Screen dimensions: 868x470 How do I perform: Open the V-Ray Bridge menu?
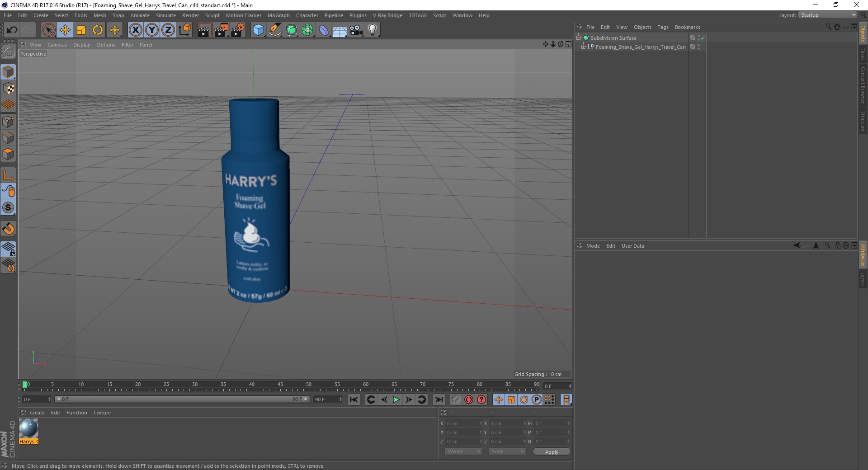pos(387,15)
